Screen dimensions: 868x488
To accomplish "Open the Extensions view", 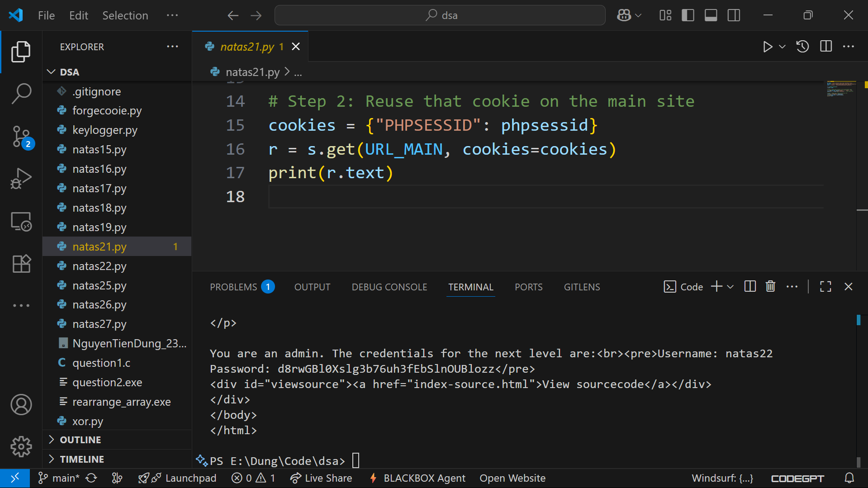I will point(21,264).
